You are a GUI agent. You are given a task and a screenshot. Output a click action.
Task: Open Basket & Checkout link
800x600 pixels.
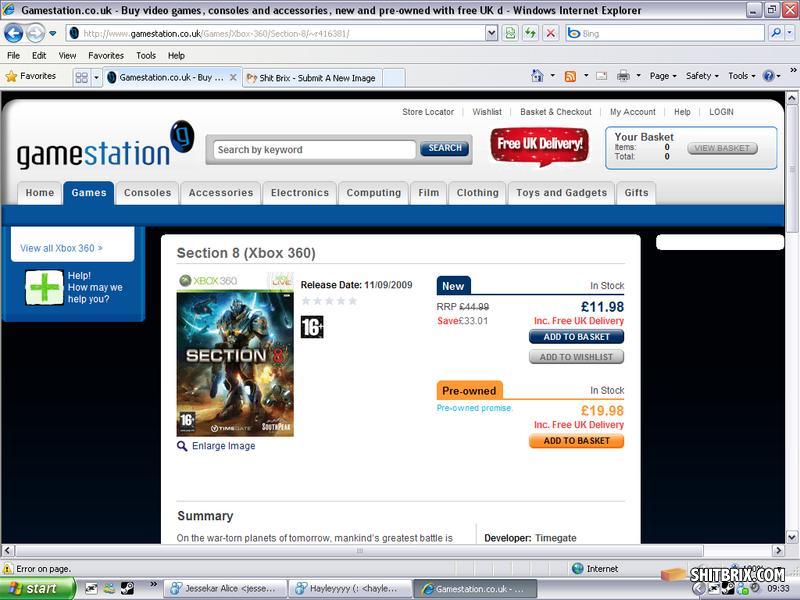pyautogui.click(x=556, y=112)
